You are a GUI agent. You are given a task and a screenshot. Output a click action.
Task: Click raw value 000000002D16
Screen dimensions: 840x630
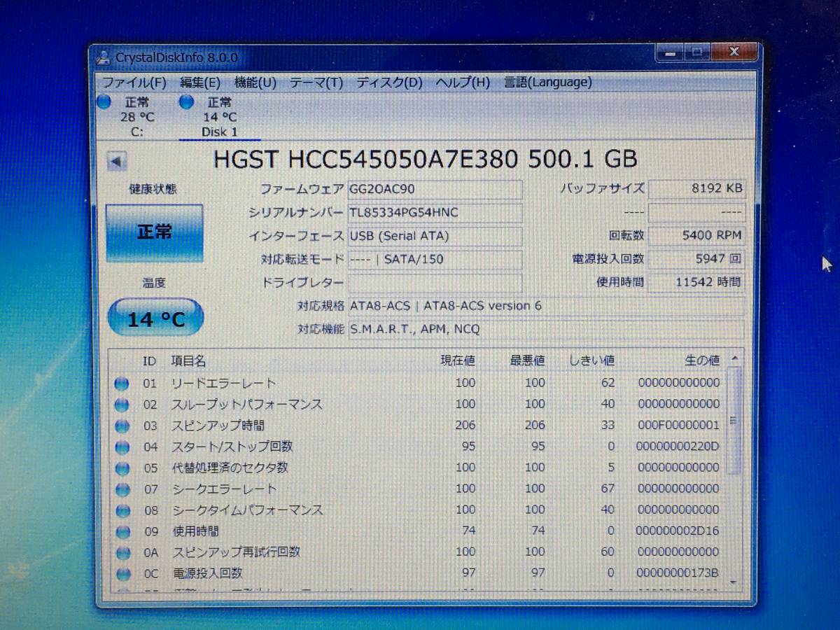(x=678, y=531)
